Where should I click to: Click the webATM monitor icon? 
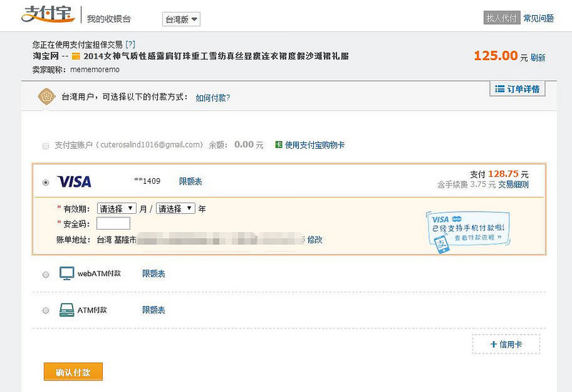pos(66,273)
